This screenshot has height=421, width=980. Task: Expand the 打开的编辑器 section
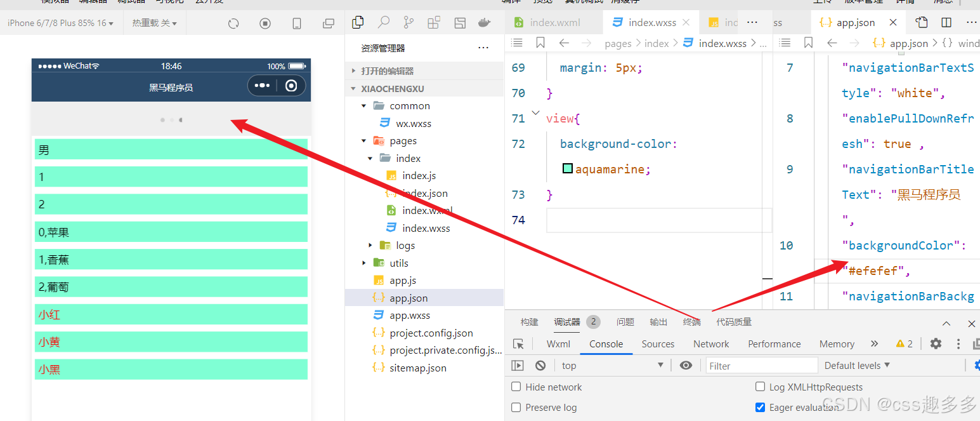pyautogui.click(x=424, y=70)
